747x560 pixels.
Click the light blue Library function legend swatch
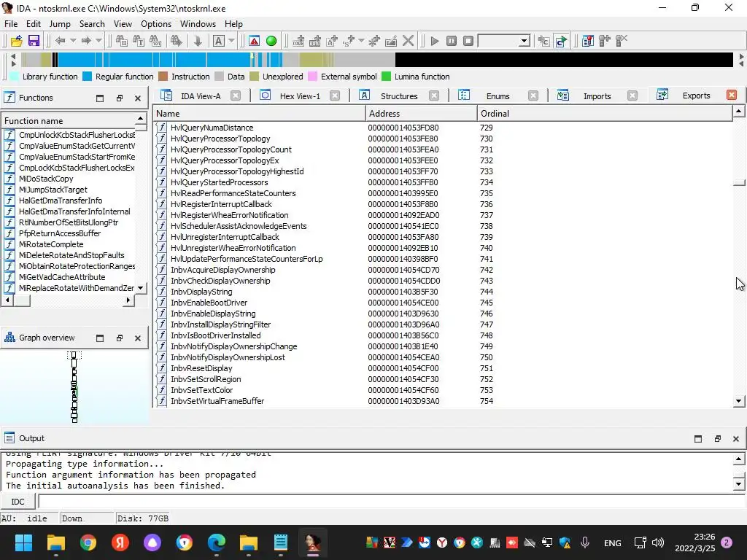coord(15,77)
